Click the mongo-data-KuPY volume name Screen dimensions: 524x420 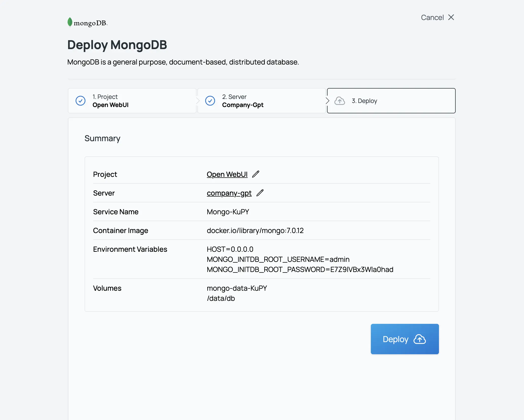coord(237,288)
